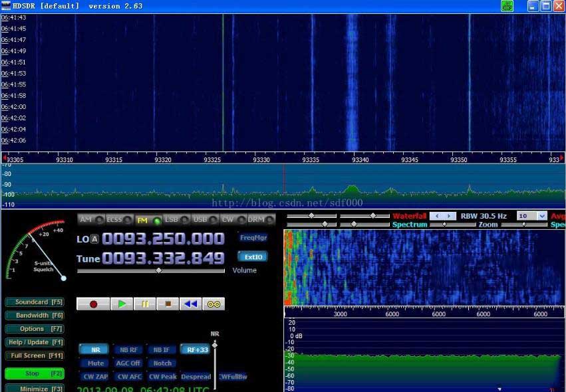Toggle the NB RF noise blanker
566x392 pixels.
tap(128, 349)
